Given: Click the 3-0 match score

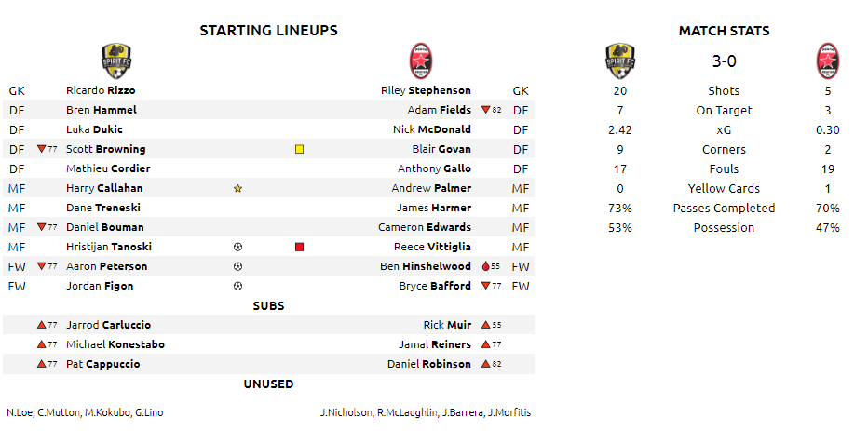Looking at the screenshot, I should click(724, 61).
